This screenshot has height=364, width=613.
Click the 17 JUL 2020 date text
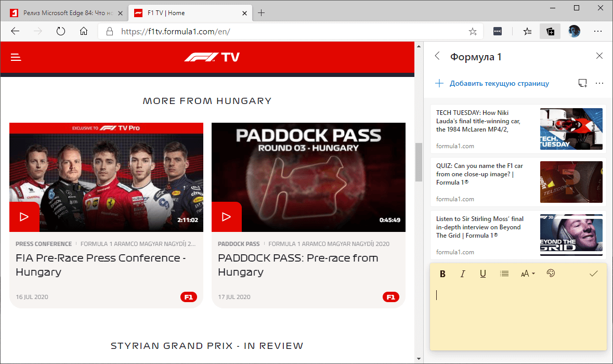click(x=234, y=297)
